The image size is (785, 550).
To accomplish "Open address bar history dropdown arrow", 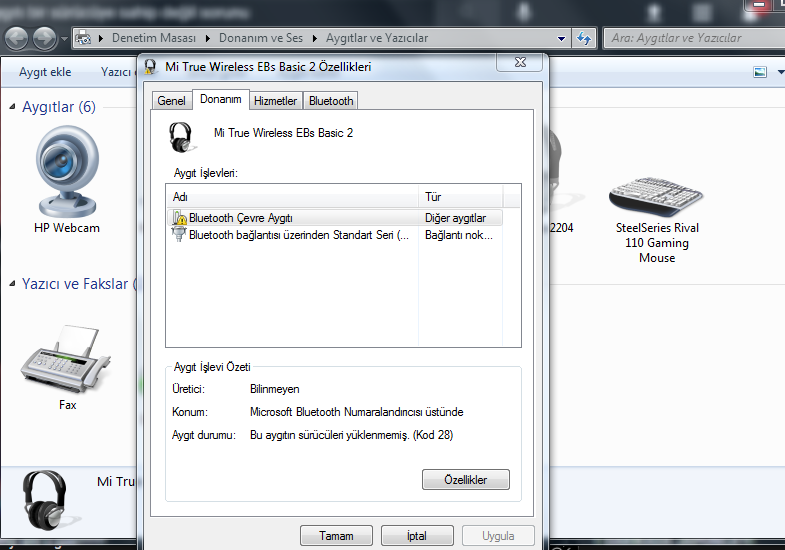I will pos(561,39).
